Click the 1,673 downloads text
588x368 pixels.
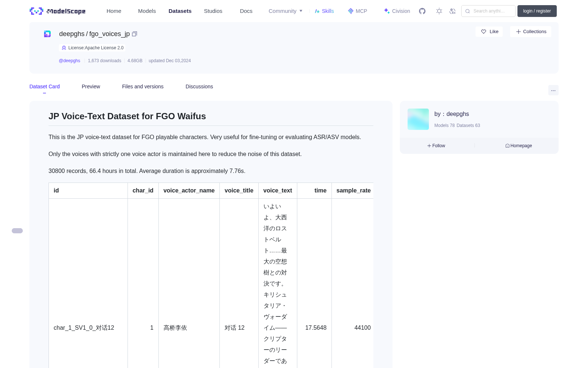[x=104, y=61]
